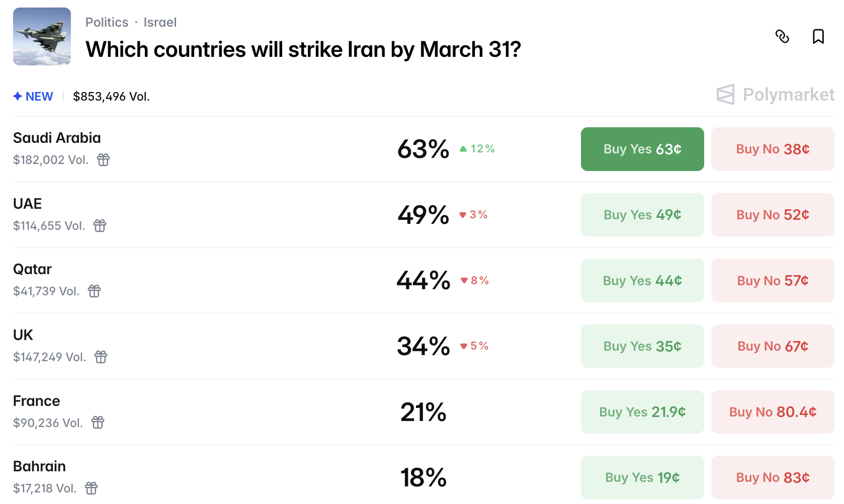
Task: Click the NEW badge
Action: 33,97
